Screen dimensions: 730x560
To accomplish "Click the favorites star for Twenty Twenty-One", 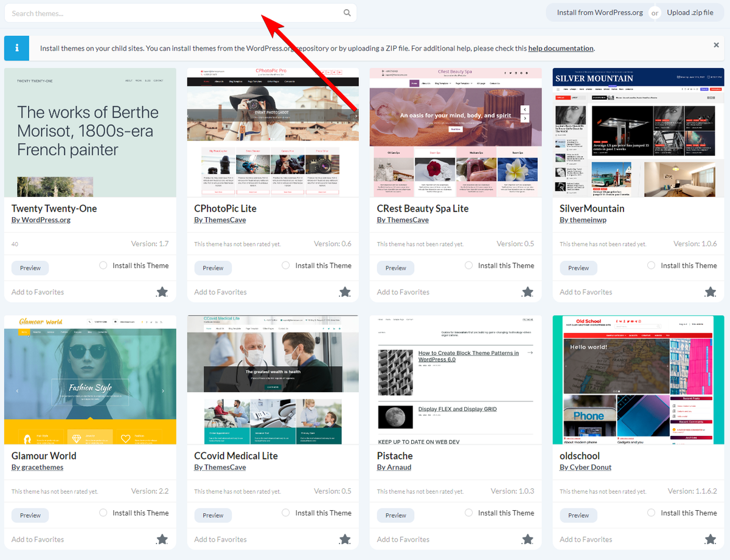I will coord(162,292).
